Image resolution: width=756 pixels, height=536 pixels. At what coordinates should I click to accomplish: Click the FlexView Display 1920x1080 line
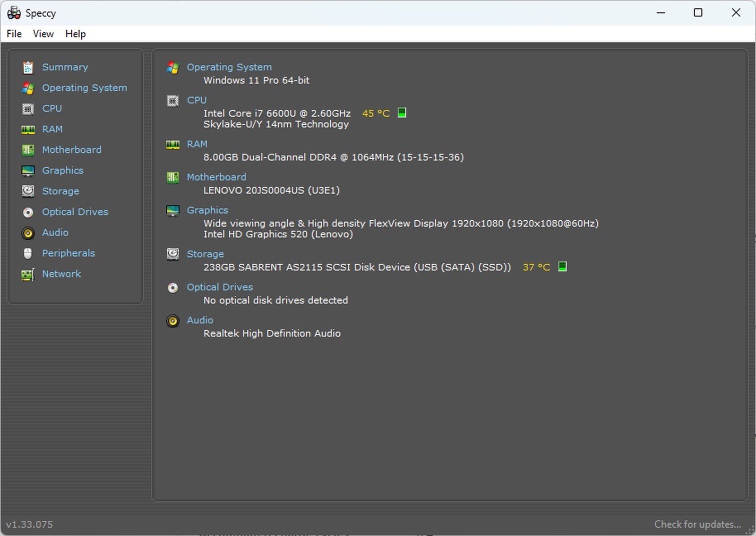(x=401, y=223)
